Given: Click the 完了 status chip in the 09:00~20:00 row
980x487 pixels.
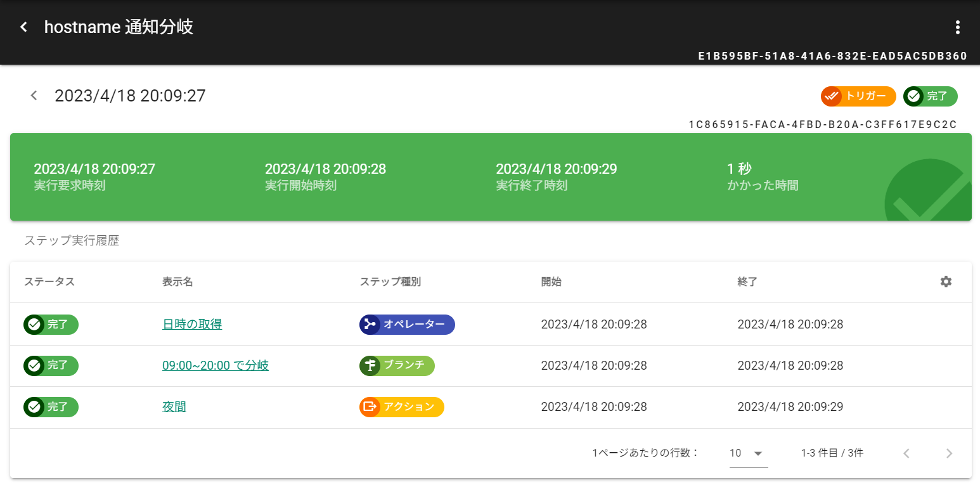Looking at the screenshot, I should coord(51,366).
